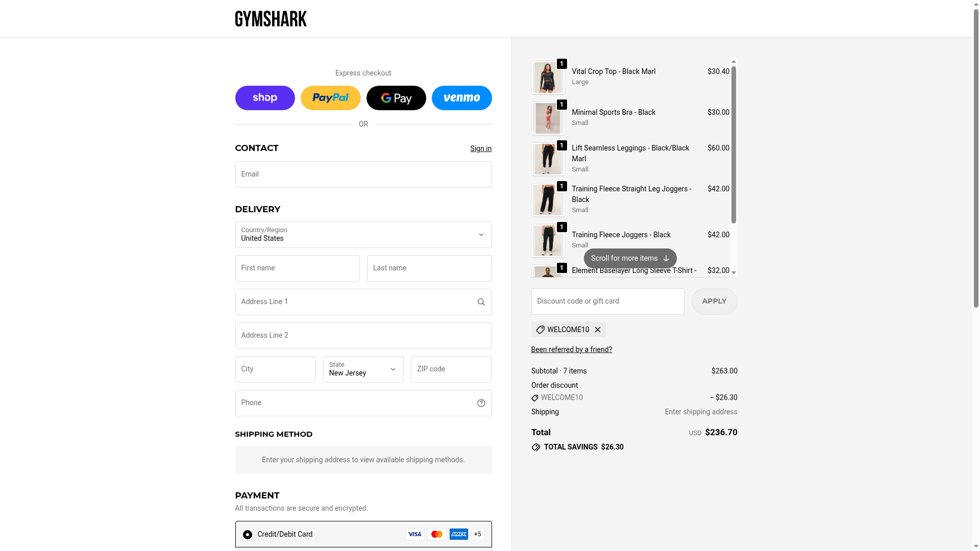Viewport: 980px width, 551px height.
Task: Open Been referred by a friend link
Action: point(571,349)
